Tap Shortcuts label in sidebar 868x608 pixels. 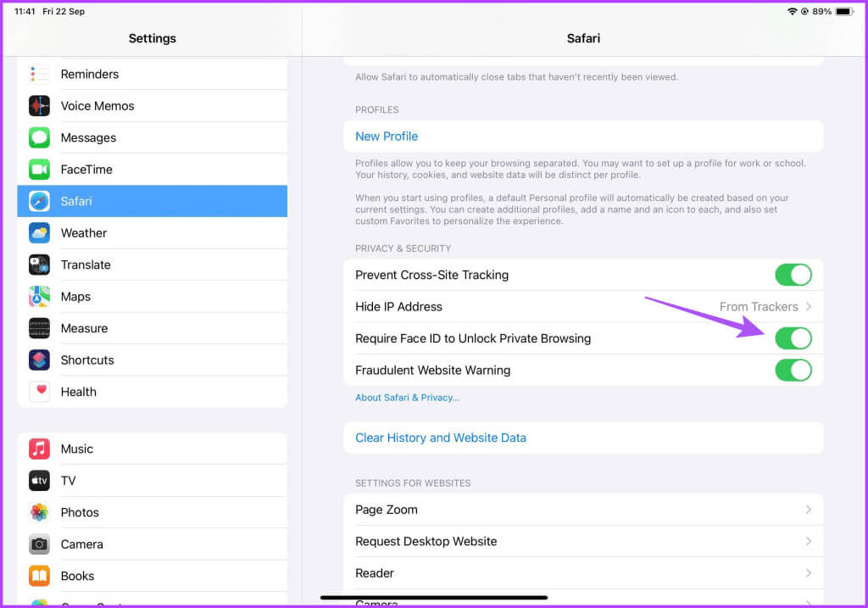87,360
